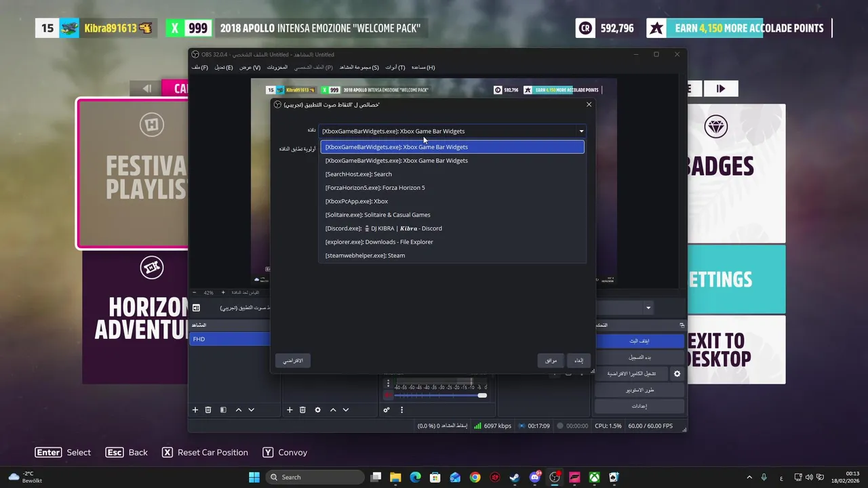
Task: Remove the selected source with the Sources trash icon
Action: (302, 410)
